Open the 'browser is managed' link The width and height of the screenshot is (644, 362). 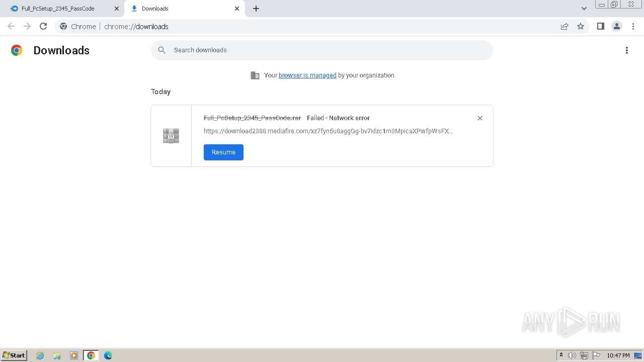tap(307, 75)
